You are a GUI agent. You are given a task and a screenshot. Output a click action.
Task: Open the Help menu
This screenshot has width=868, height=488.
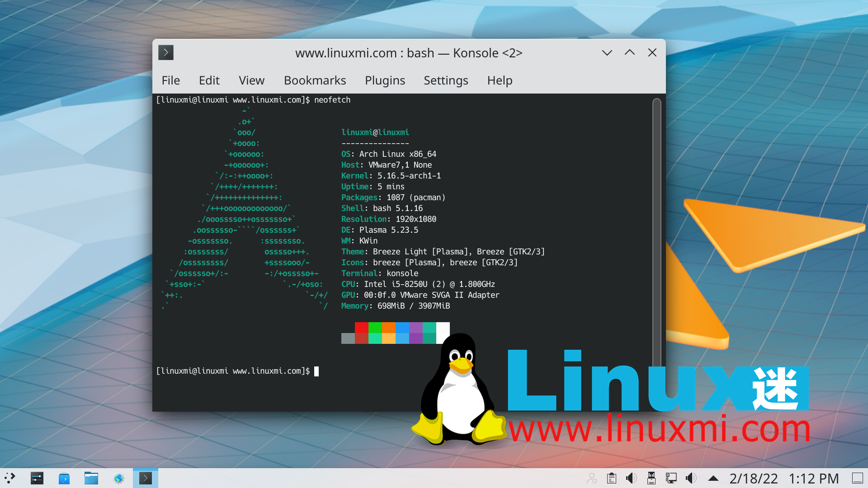point(500,80)
